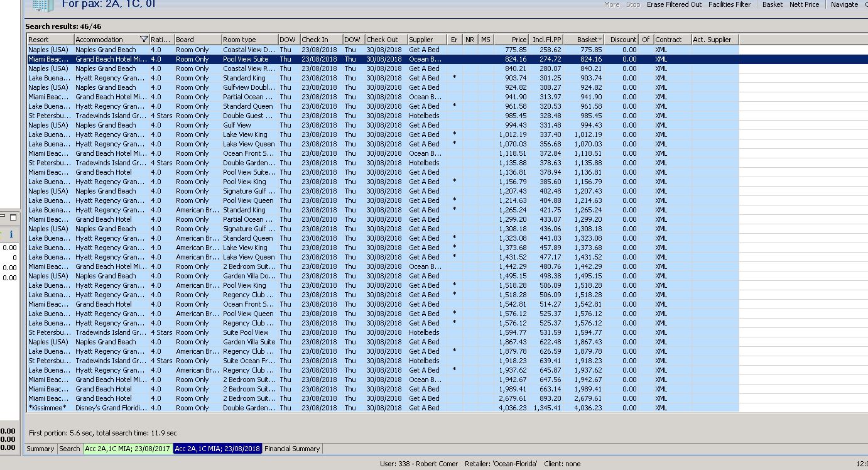
Task: Click the 'Double Guest ...' room type cell
Action: (x=249, y=116)
